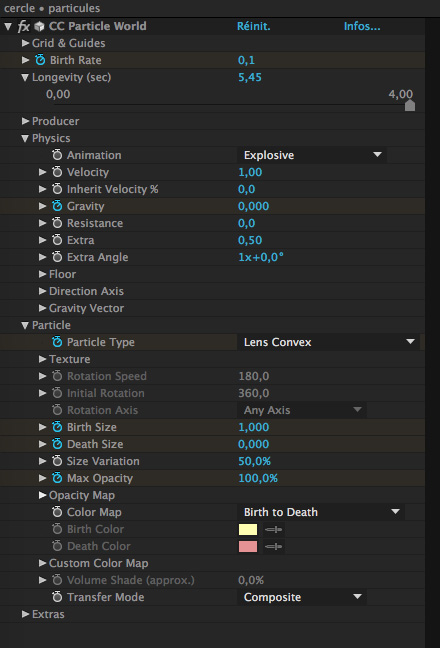This screenshot has width=440, height=648.
Task: Click the Max Opacity value 100,0%
Action: pos(258,478)
